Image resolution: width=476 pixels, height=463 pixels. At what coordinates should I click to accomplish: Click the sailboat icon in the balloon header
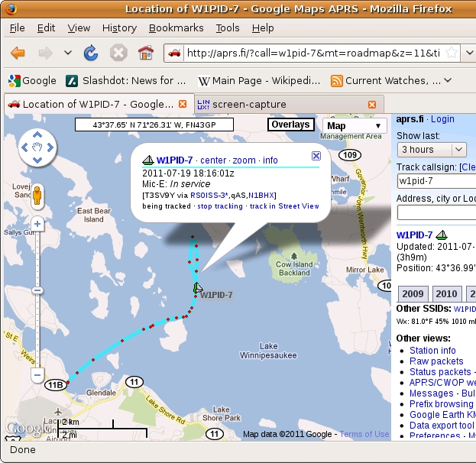148,160
